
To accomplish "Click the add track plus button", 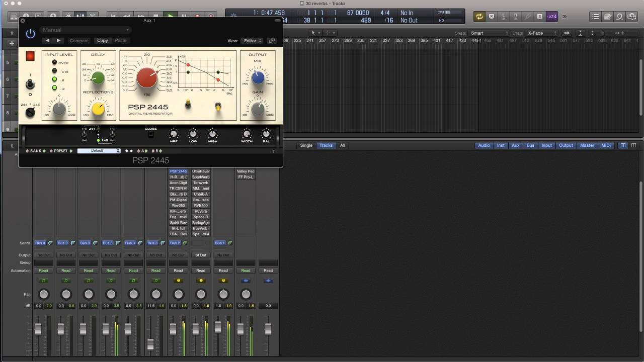I will (12, 43).
